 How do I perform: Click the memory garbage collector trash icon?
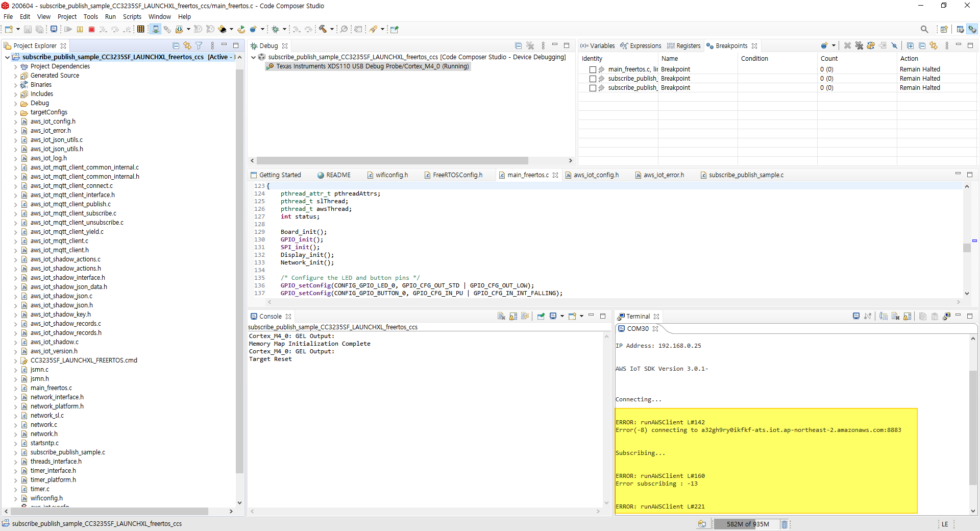[x=785, y=524]
